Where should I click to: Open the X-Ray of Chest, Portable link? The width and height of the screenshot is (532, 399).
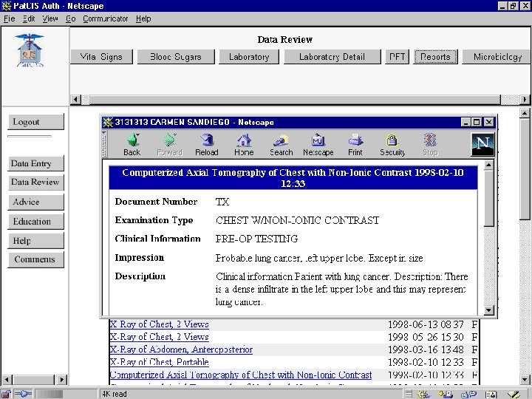pyautogui.click(x=159, y=362)
